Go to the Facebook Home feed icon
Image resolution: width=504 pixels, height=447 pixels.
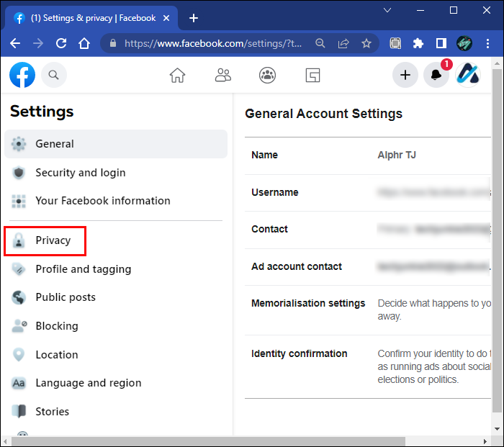coord(177,75)
